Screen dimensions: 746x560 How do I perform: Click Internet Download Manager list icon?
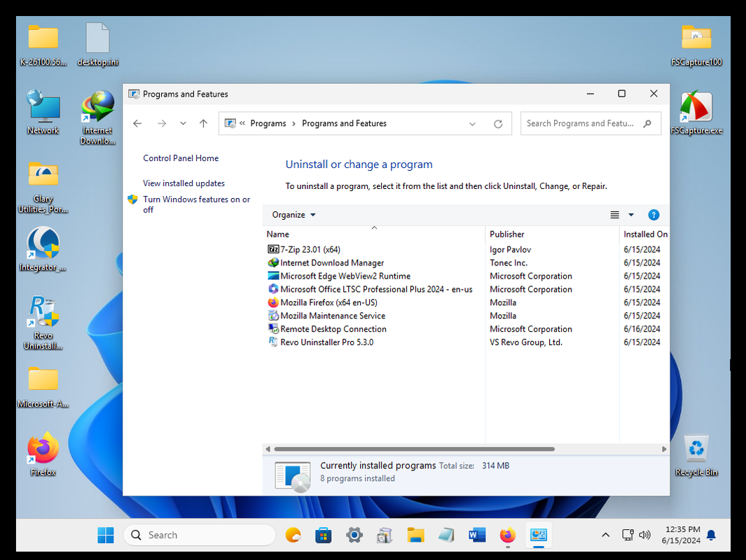tap(273, 262)
